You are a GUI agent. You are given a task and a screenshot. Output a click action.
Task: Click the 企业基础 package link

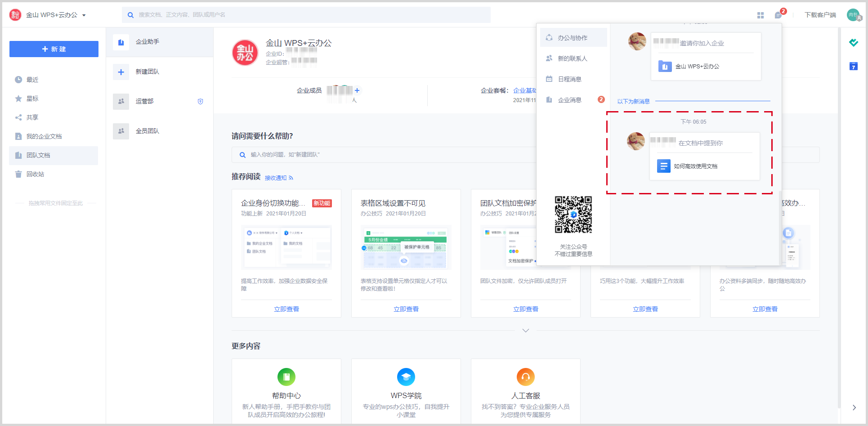pos(524,90)
